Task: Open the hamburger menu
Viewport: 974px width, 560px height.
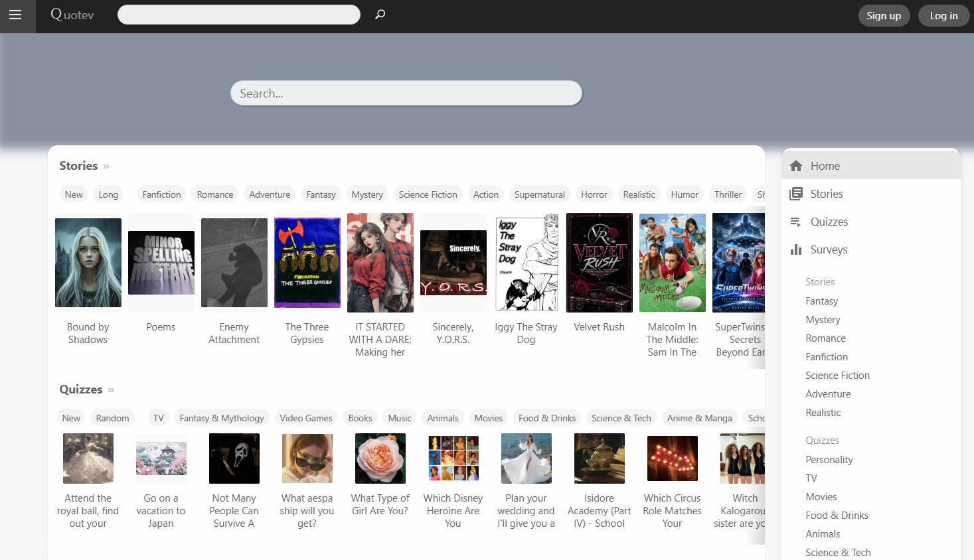Action: 15,15
